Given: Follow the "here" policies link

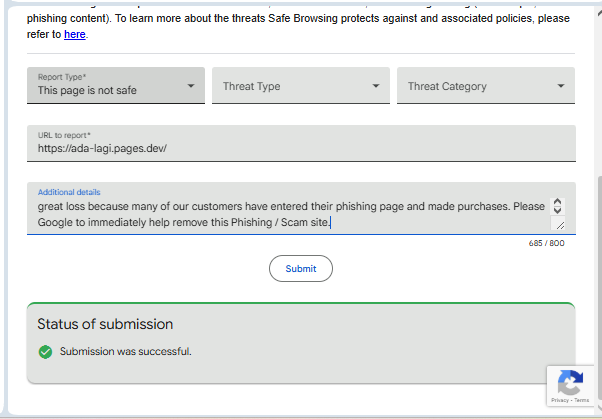Looking at the screenshot, I should click(75, 35).
